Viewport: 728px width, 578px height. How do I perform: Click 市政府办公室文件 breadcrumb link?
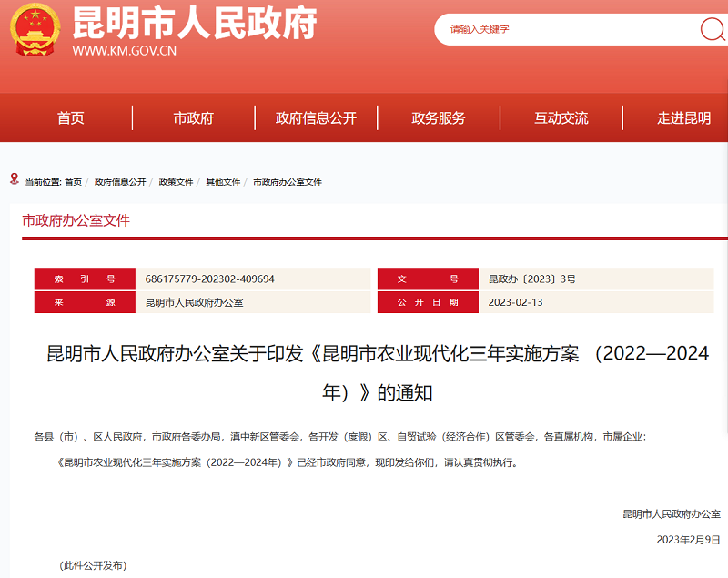[x=288, y=182]
